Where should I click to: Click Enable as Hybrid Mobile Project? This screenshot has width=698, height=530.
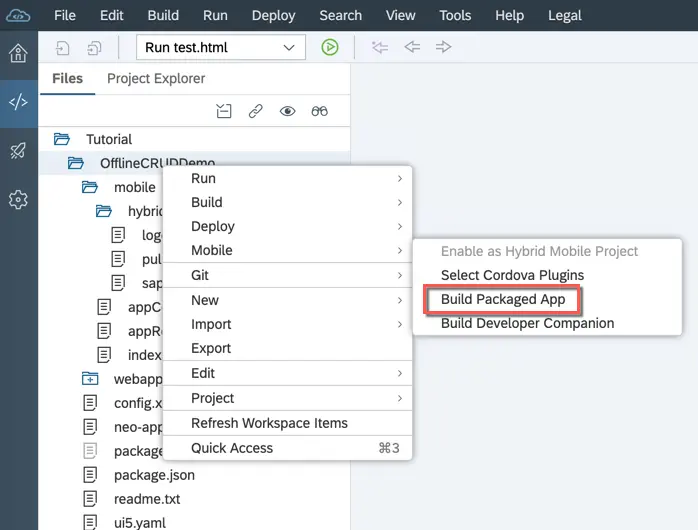tap(547, 251)
